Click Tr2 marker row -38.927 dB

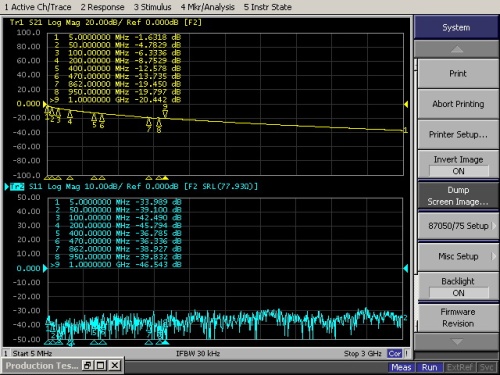tap(117, 249)
